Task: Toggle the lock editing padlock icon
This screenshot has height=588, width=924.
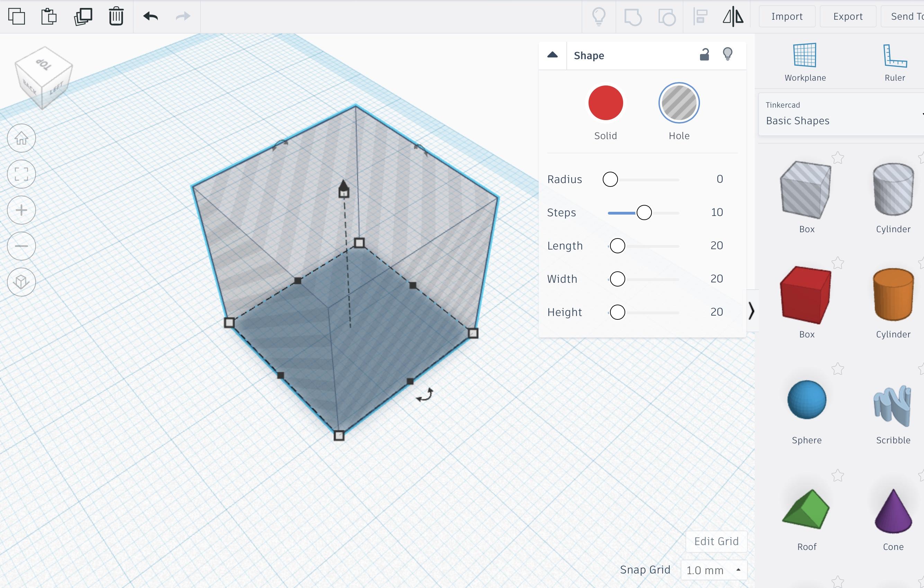Action: click(x=704, y=55)
